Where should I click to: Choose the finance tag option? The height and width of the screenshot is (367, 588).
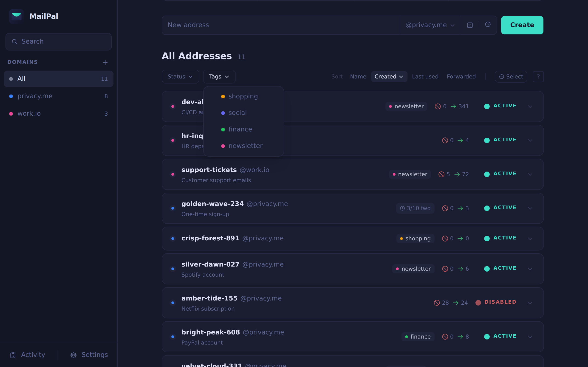(x=240, y=129)
